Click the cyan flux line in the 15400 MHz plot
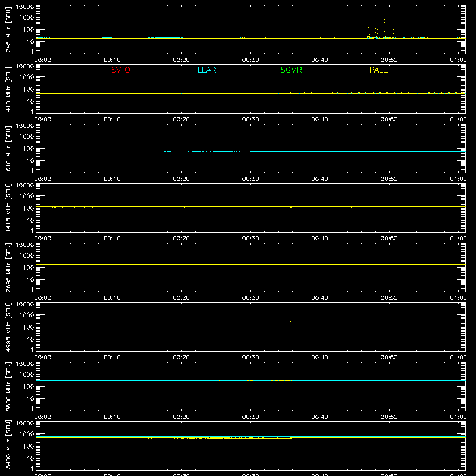 point(250,436)
